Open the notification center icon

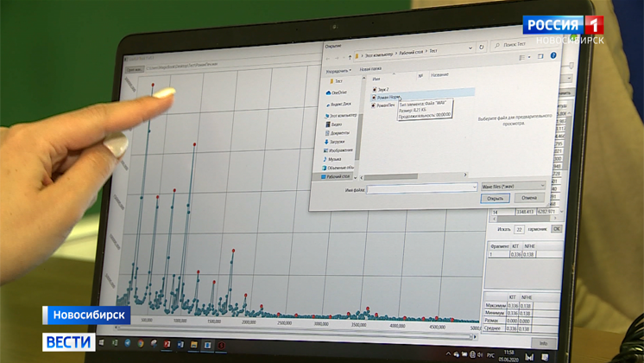click(x=545, y=357)
